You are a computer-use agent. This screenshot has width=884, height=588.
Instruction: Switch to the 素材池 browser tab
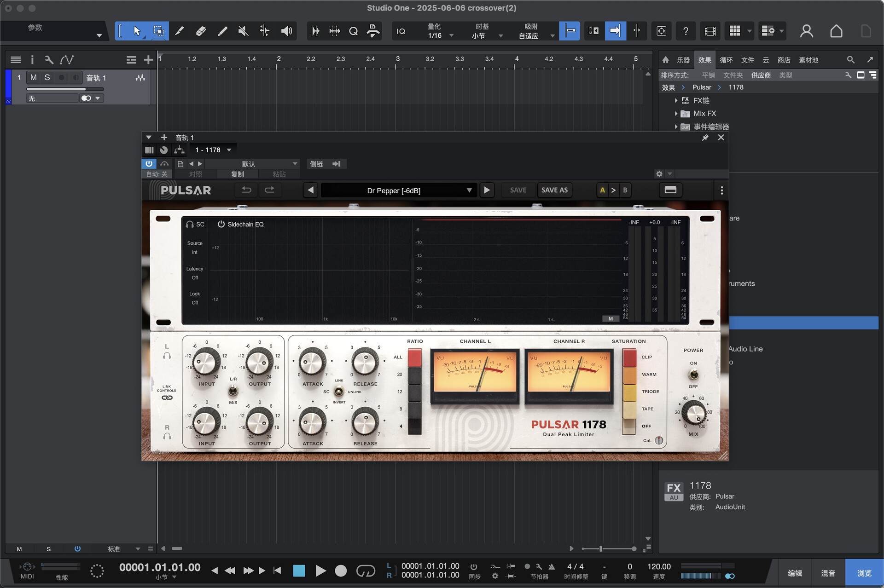808,60
